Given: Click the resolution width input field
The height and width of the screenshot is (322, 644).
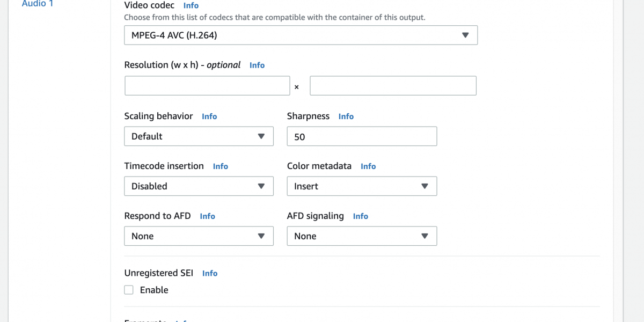Looking at the screenshot, I should pos(207,86).
